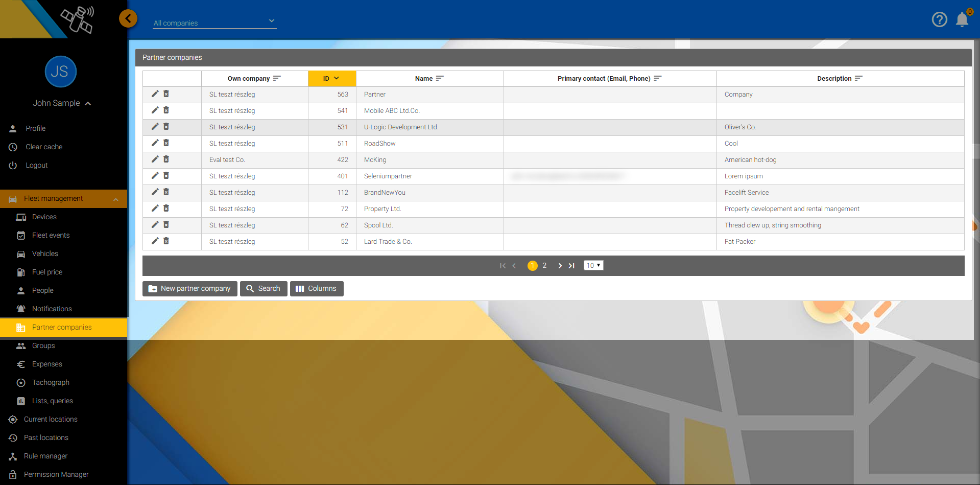Screen dimensions: 980x485
Task: Go to last page of table
Action: [572, 266]
